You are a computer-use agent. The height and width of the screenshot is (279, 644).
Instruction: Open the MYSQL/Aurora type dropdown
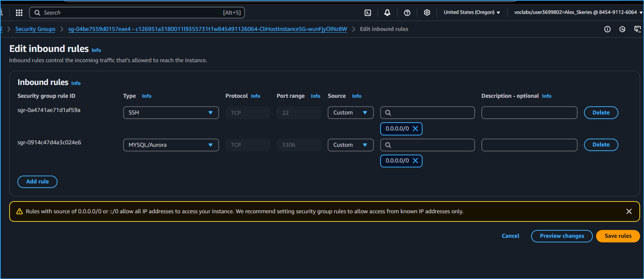171,145
